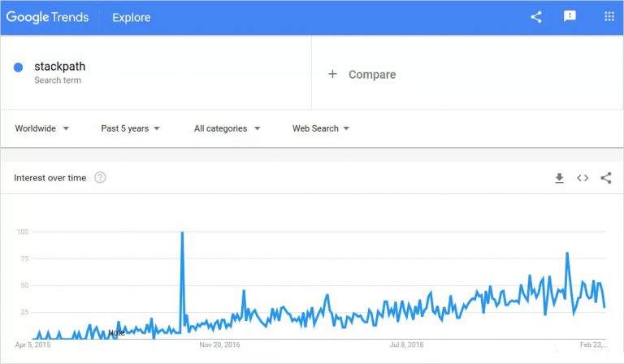
Task: Click the blue stackpath color dot
Action: click(x=18, y=67)
